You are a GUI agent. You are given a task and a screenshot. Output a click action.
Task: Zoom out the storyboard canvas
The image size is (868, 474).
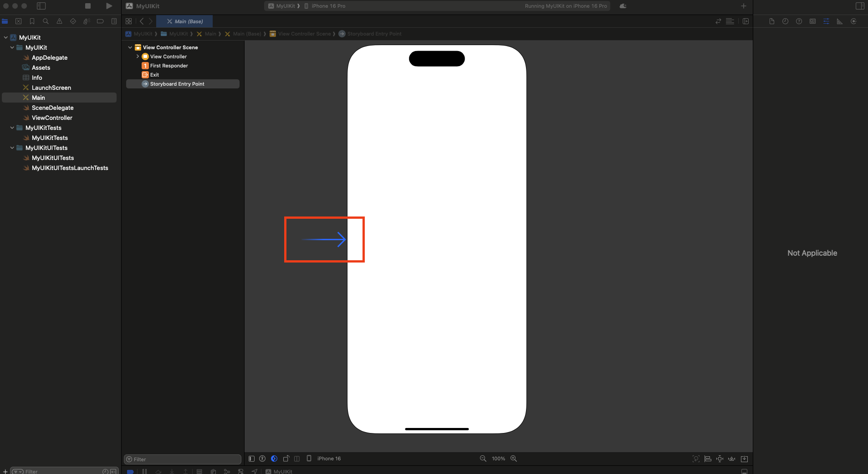(483, 459)
